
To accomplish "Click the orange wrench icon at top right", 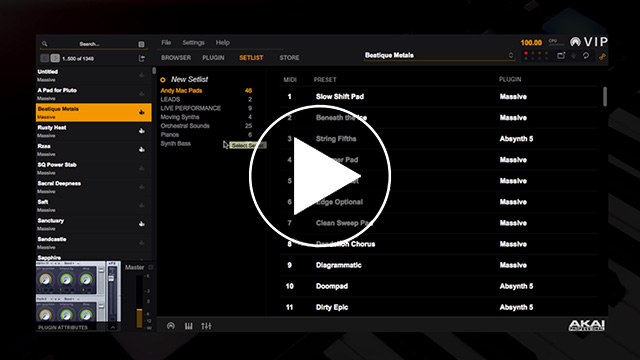I will [602, 57].
